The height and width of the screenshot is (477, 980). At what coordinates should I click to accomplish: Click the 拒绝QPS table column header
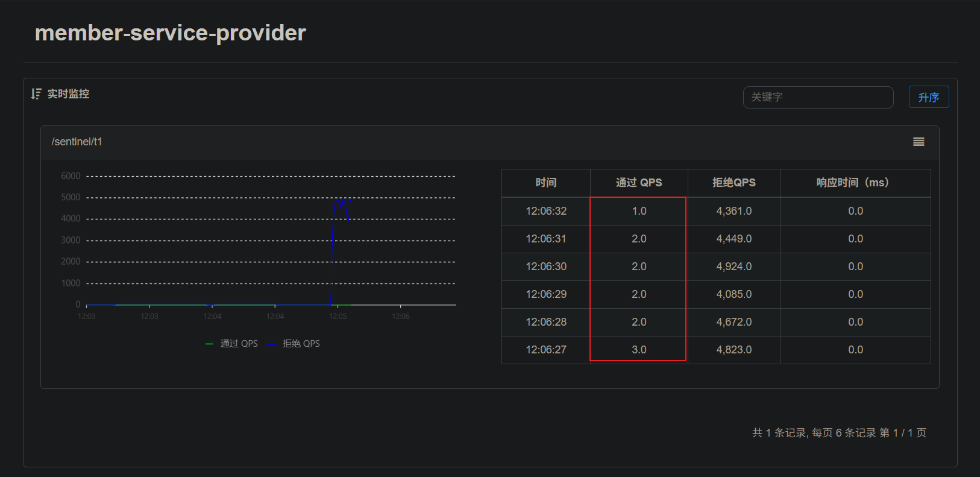pos(733,183)
